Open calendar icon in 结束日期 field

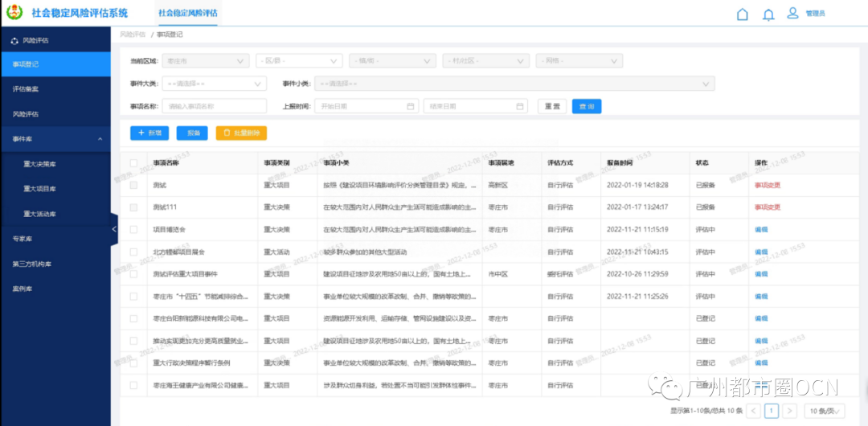[x=520, y=106]
